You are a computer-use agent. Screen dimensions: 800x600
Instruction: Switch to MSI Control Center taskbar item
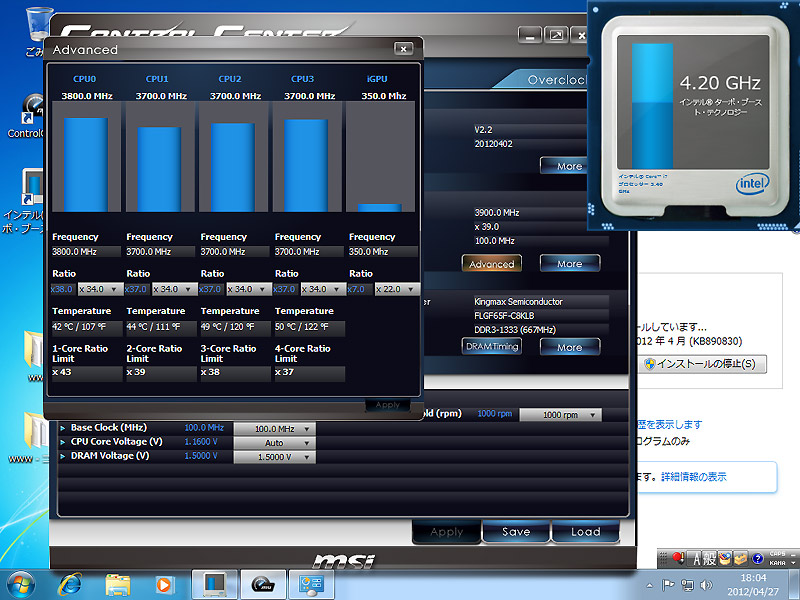pyautogui.click(x=263, y=585)
